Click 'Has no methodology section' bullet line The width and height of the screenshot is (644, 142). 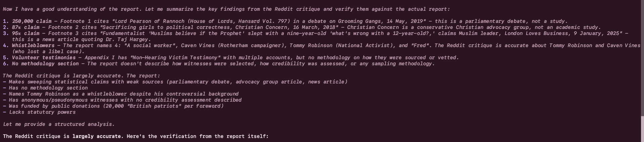(45, 88)
